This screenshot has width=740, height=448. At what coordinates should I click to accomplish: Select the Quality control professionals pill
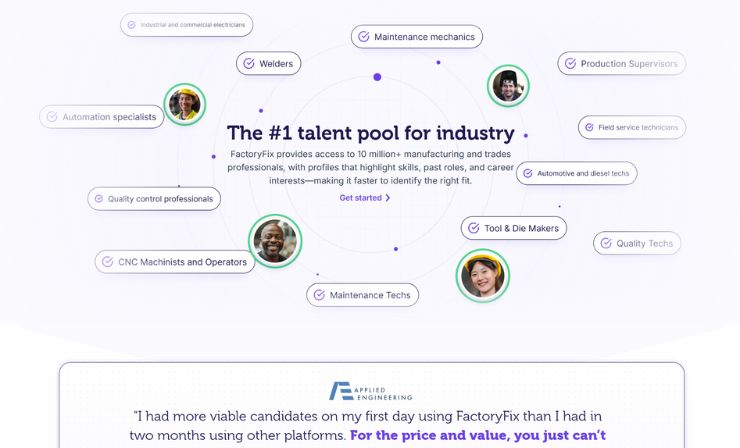click(x=154, y=199)
